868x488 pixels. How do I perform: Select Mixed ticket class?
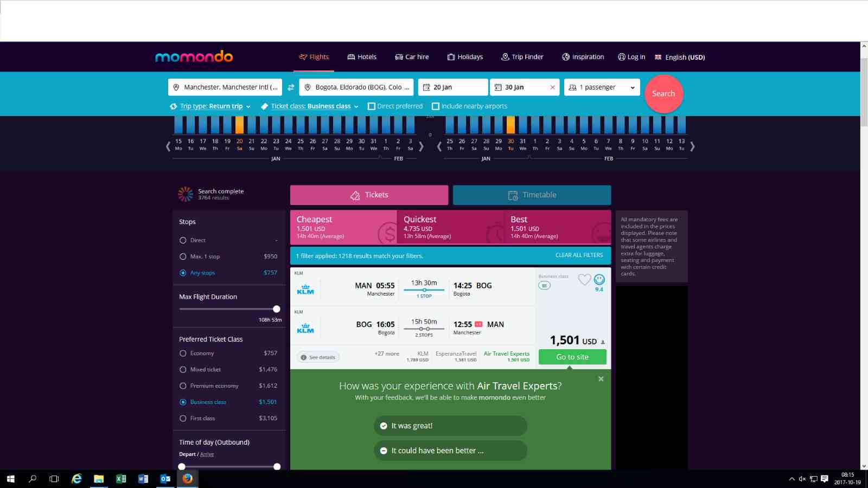pyautogui.click(x=183, y=369)
